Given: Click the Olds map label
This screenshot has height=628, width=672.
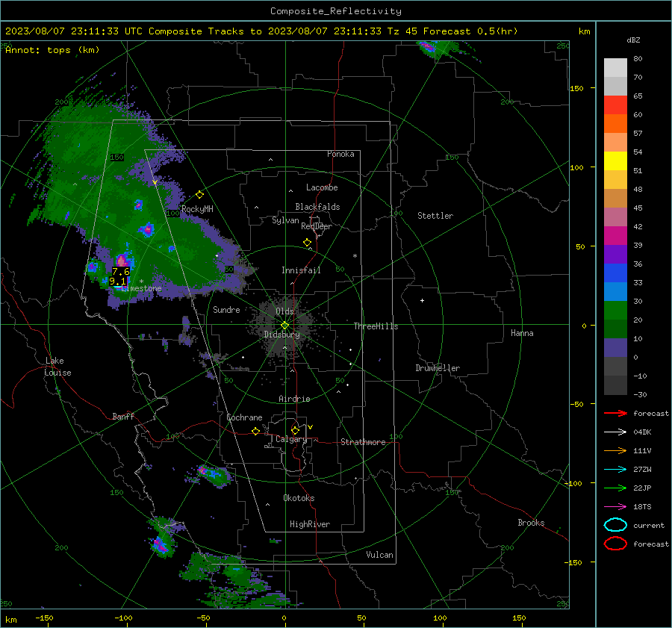Looking at the screenshot, I should (284, 311).
